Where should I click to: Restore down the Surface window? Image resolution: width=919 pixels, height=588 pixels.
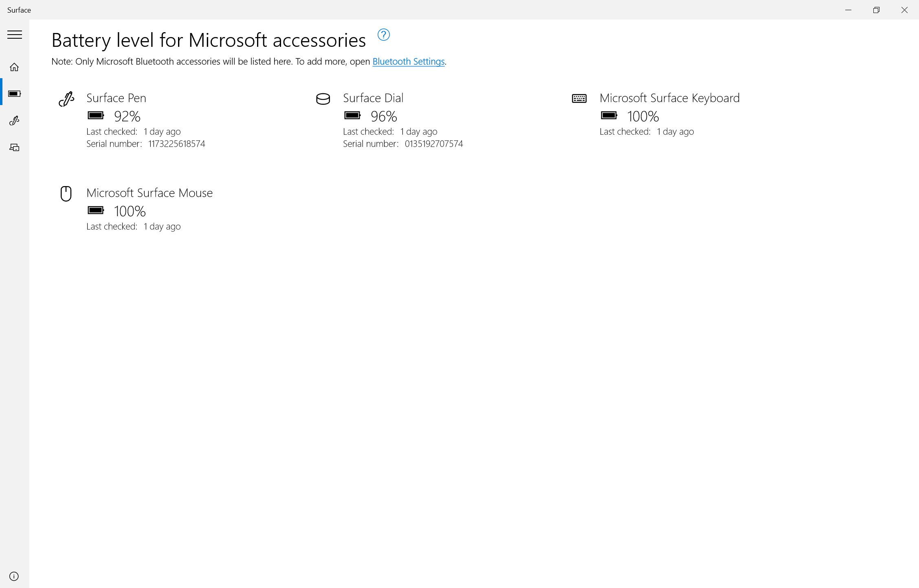[x=876, y=10]
